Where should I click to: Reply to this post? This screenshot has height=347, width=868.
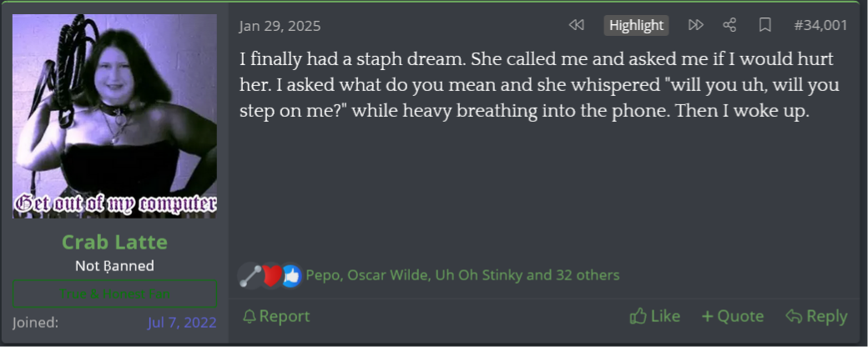pyautogui.click(x=816, y=316)
